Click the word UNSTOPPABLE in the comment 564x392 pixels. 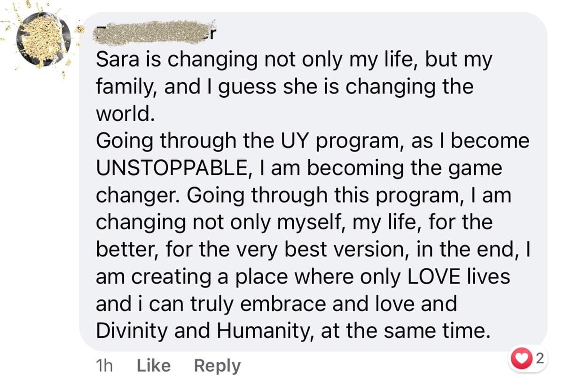[x=171, y=168]
